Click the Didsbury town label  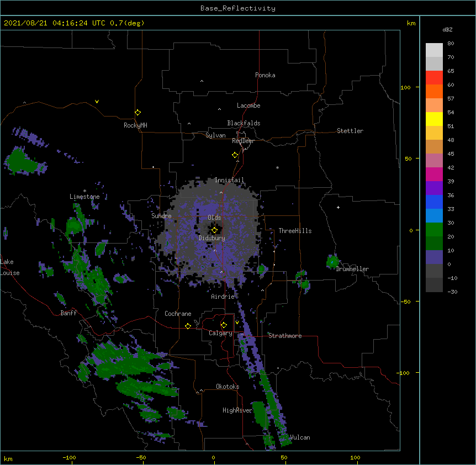coord(212,238)
